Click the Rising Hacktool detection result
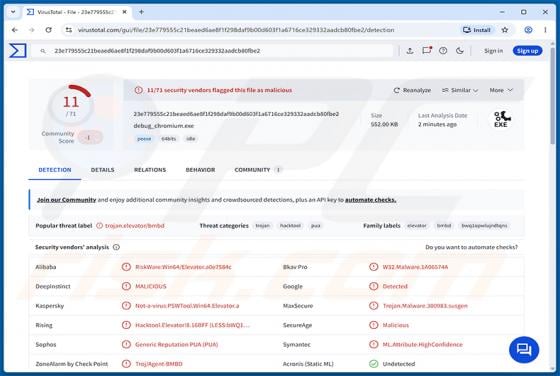The image size is (560, 376). point(192,325)
